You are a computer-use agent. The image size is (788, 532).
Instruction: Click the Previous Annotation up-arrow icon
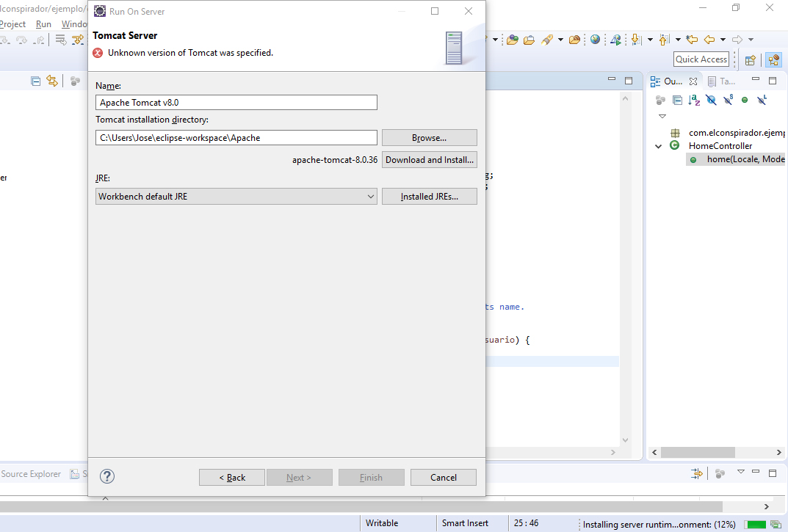pyautogui.click(x=664, y=40)
